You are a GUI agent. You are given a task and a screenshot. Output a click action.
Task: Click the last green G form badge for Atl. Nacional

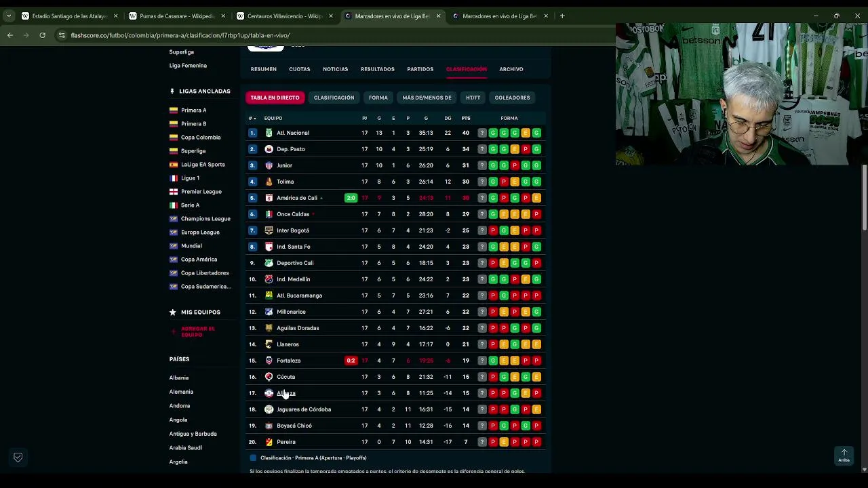tap(536, 133)
